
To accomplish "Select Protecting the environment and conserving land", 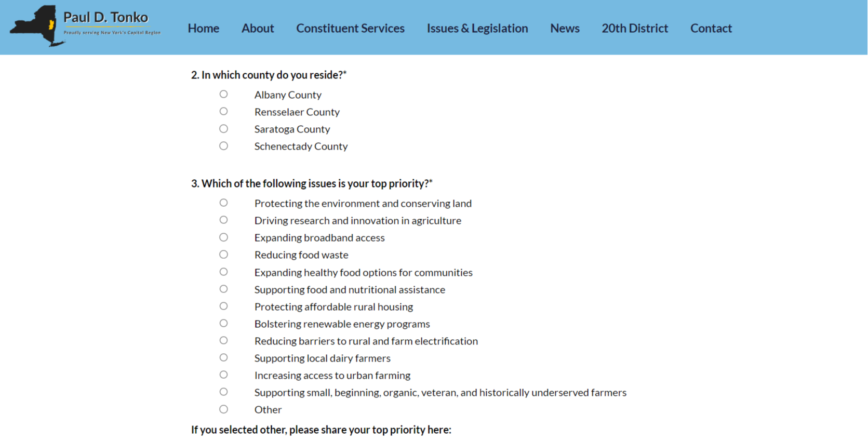I will 223,203.
